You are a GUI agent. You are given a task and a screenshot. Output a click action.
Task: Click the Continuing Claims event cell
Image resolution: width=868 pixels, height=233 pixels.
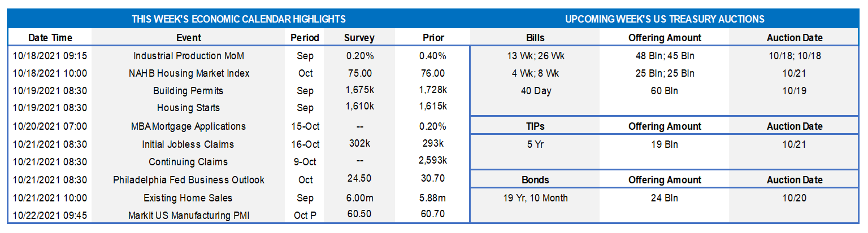188,162
